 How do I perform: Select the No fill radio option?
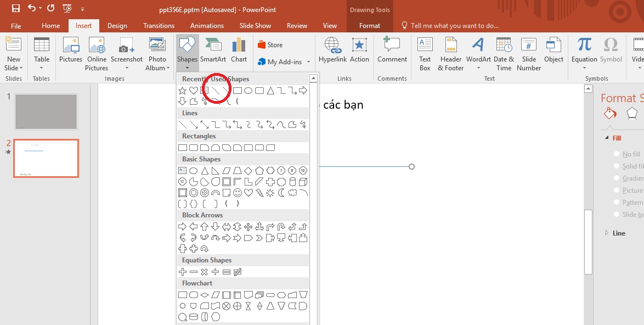pos(617,154)
